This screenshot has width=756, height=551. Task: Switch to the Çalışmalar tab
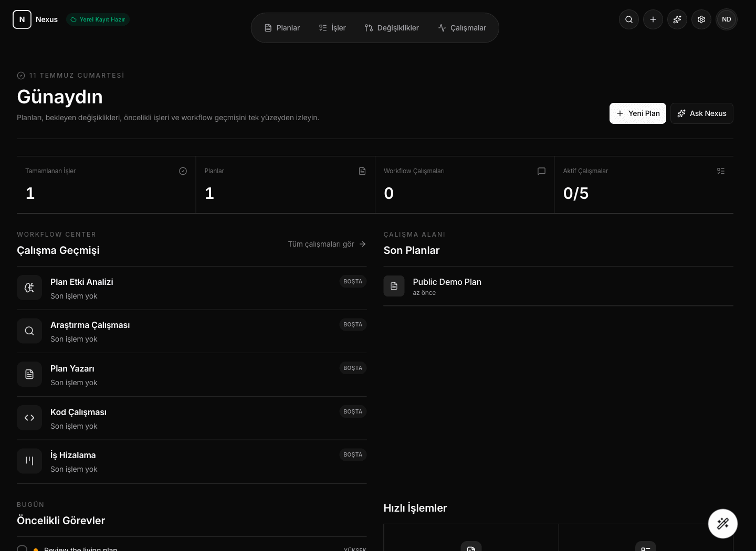coord(462,28)
